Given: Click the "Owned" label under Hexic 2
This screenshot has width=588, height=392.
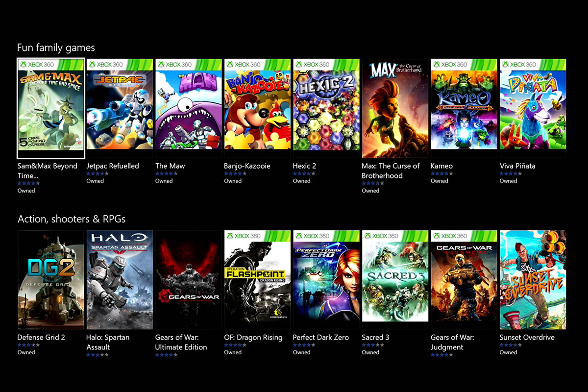Looking at the screenshot, I should [302, 181].
